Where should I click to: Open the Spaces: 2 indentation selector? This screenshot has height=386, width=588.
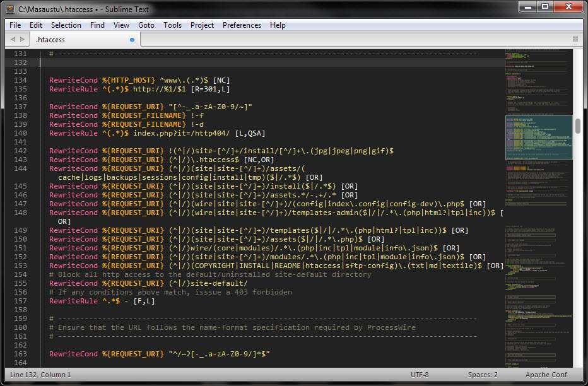pos(483,375)
